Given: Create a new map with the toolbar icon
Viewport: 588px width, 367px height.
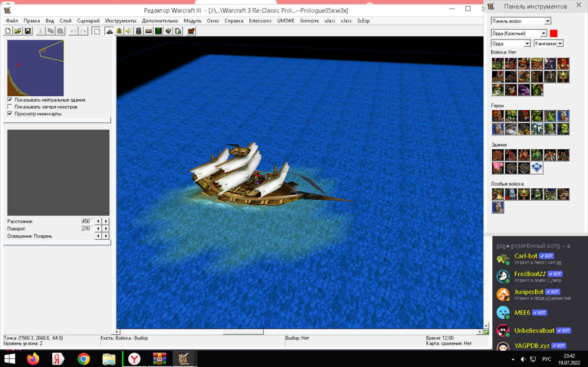Looking at the screenshot, I should pos(8,31).
